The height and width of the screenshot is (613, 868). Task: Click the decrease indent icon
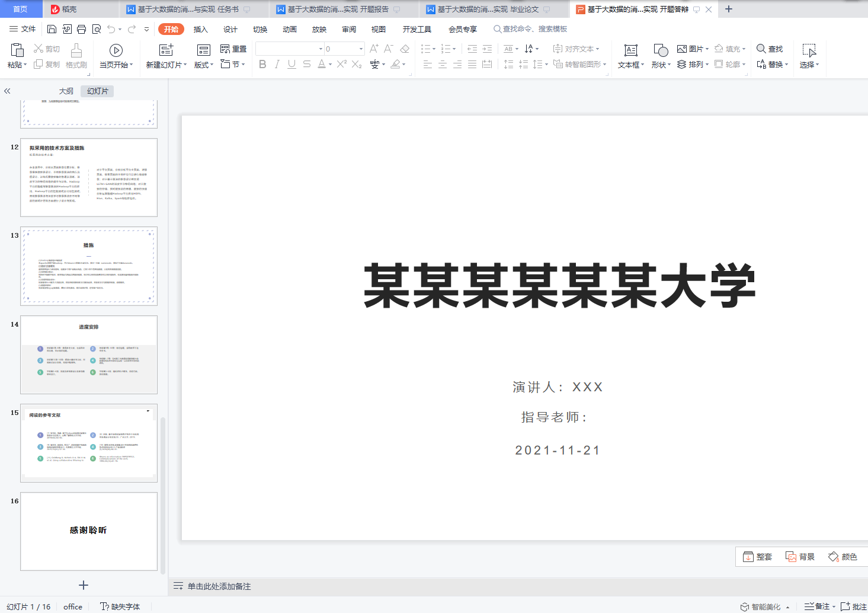(x=472, y=49)
